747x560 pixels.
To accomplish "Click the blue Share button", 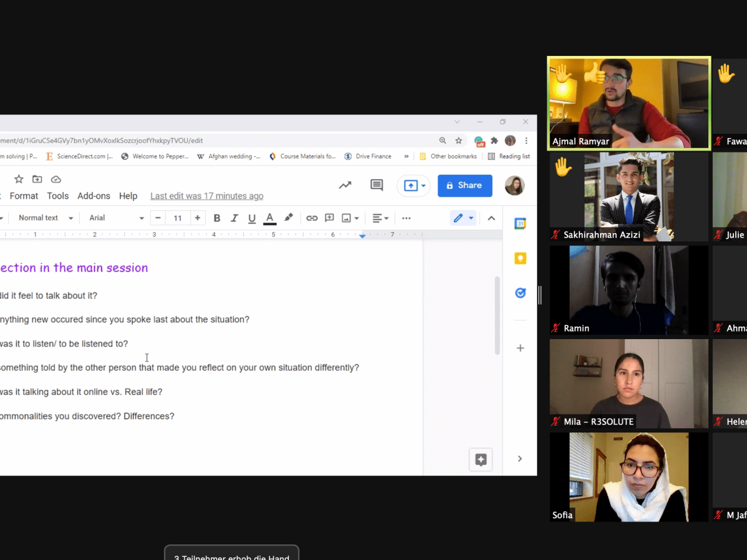I will pyautogui.click(x=464, y=185).
